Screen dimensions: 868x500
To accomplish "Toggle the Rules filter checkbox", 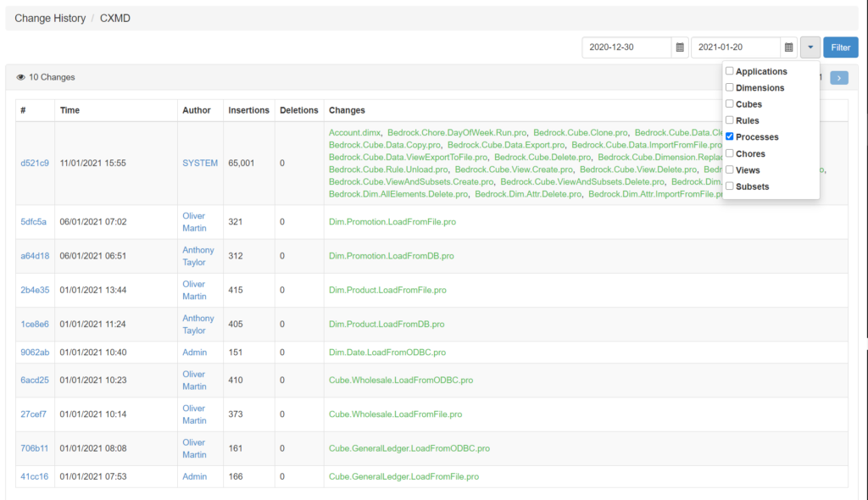I will pyautogui.click(x=730, y=120).
